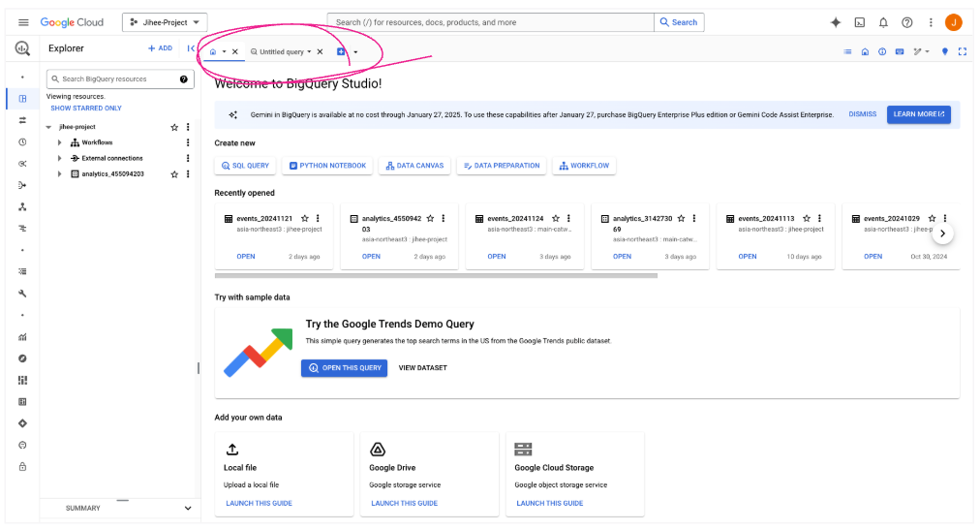Open more actions for External connections row

188,158
